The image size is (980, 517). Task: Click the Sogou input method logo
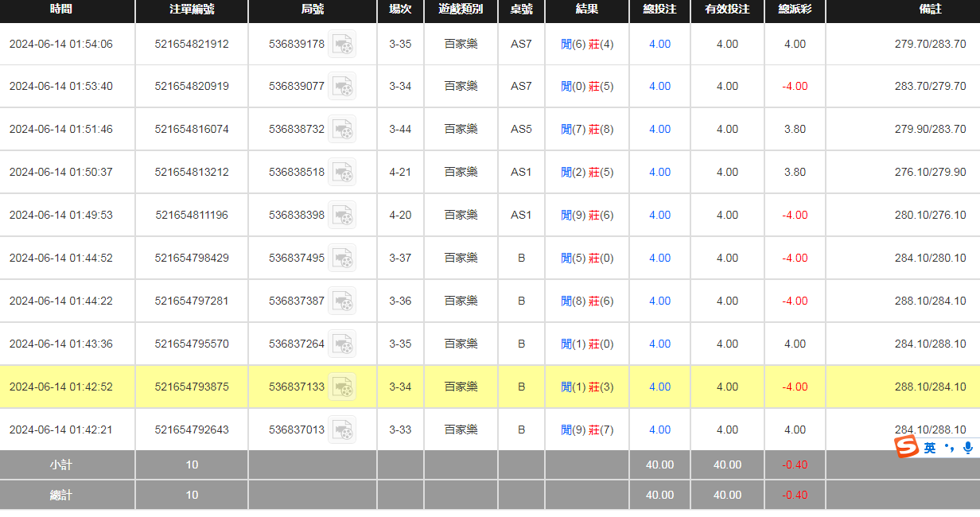(906, 448)
